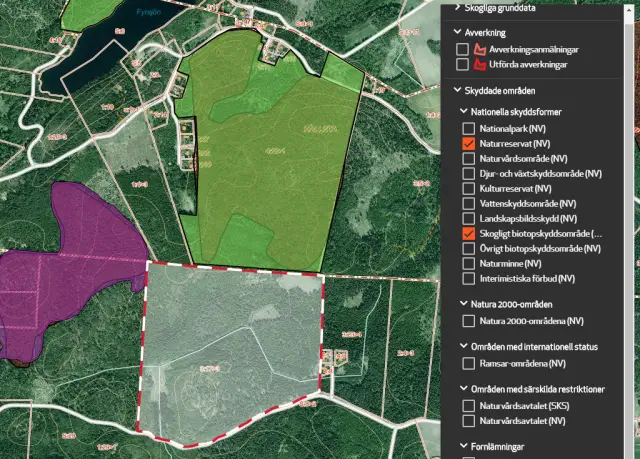Tick the Utförda avverkningar checkbox
This screenshot has width=640, height=459.
[462, 64]
